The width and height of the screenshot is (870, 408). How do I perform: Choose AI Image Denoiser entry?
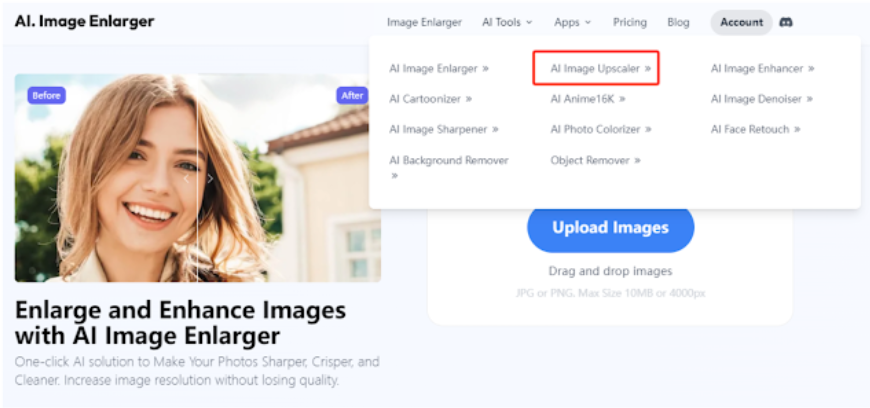[761, 99]
